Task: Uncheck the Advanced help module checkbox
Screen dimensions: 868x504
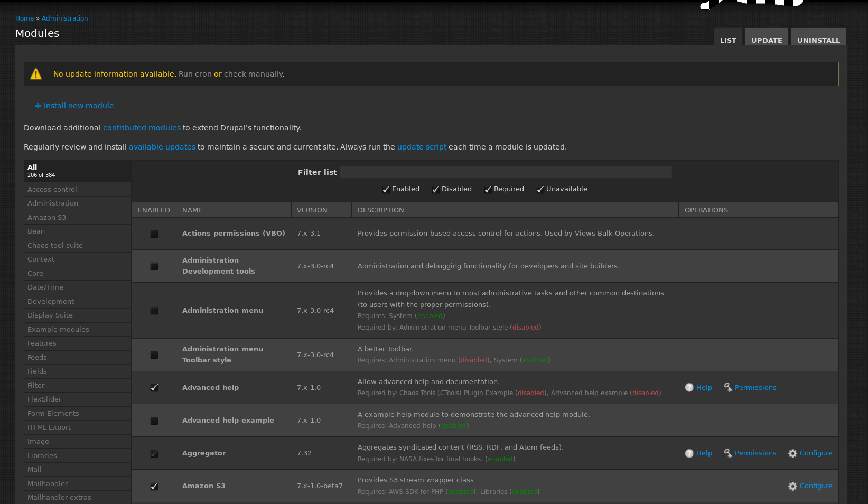Action: click(154, 388)
